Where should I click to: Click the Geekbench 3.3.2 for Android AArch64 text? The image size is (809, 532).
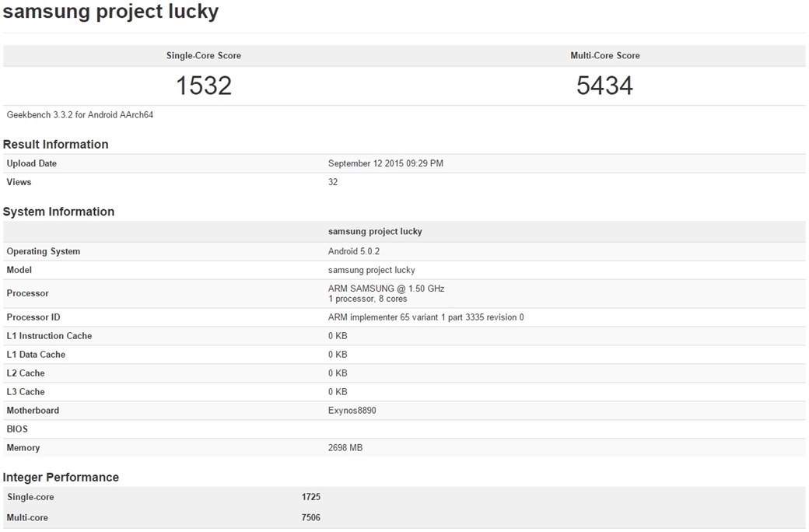click(x=80, y=115)
